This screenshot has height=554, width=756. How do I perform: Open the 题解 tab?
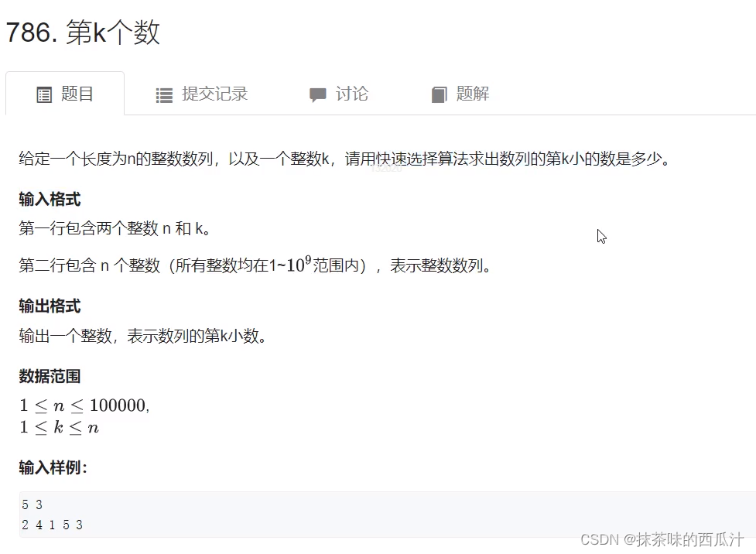coord(460,94)
